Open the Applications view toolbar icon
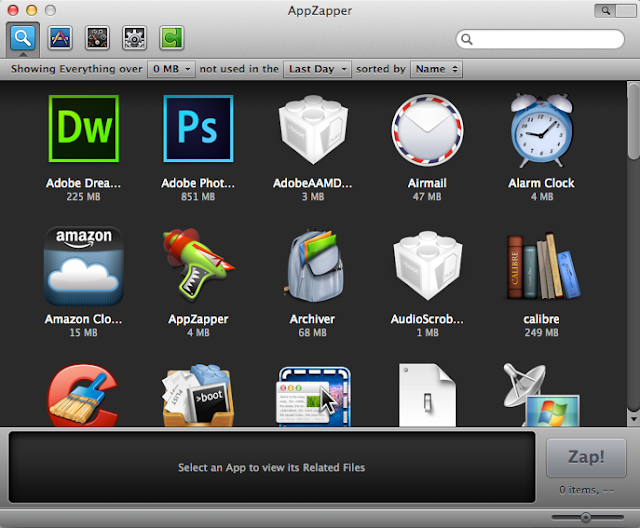Screen dimensions: 640x528 tap(60, 38)
